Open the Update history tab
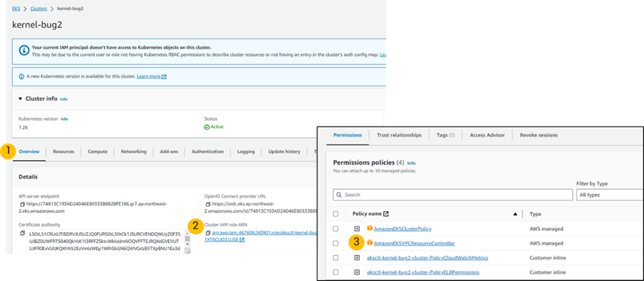The width and height of the screenshot is (644, 281). click(x=284, y=152)
